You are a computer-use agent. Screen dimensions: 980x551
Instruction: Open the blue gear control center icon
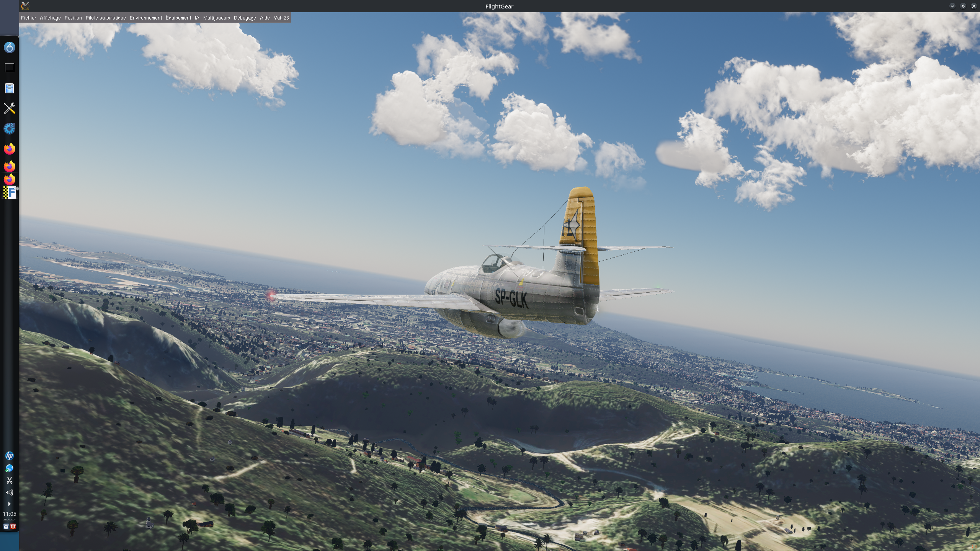click(10, 129)
